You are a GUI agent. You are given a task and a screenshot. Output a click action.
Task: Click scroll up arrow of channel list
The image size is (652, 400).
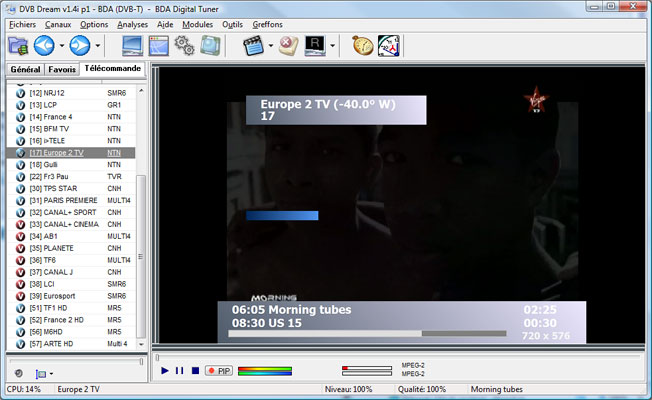tap(141, 91)
